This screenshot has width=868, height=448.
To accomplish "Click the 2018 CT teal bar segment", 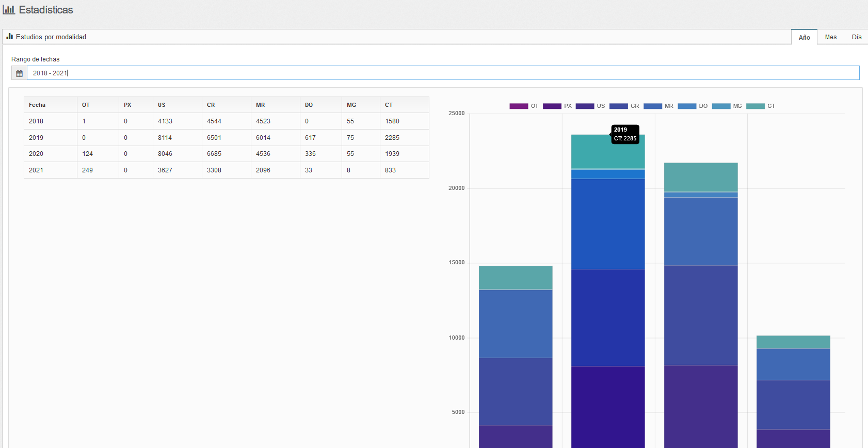I will 516,278.
